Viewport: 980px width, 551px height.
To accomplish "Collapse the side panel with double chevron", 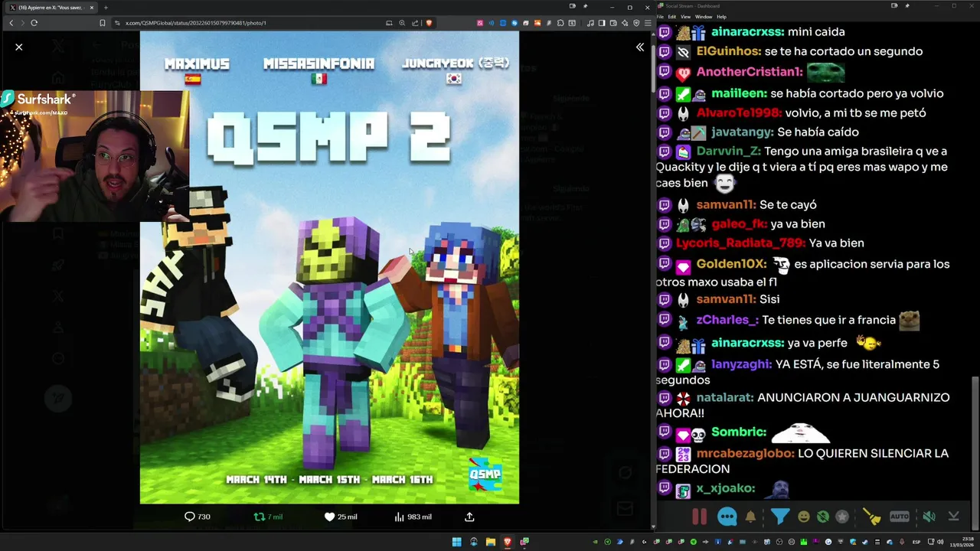I will 640,47.
